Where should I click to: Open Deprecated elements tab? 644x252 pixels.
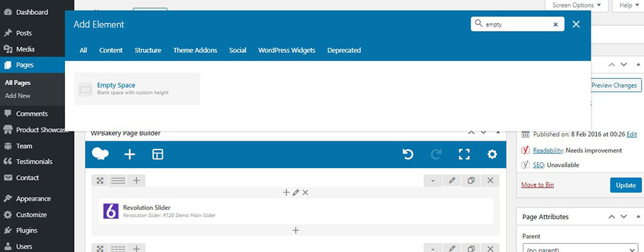pyautogui.click(x=344, y=50)
